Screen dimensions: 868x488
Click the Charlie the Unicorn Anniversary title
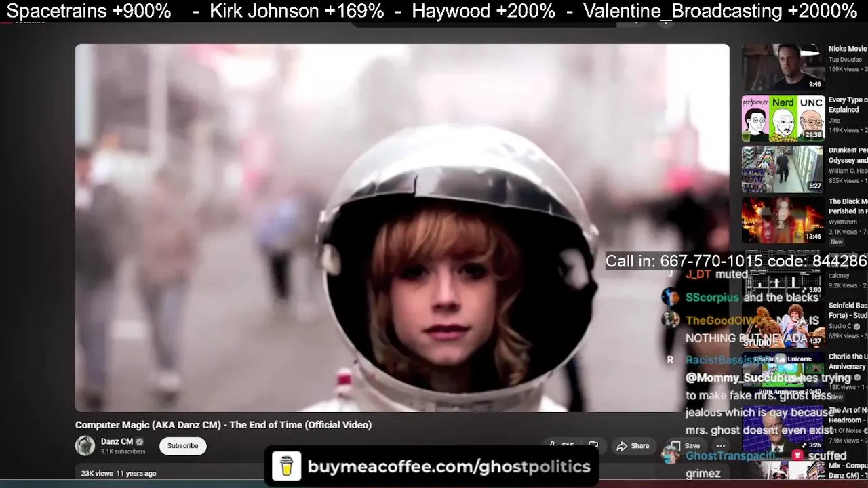point(848,361)
